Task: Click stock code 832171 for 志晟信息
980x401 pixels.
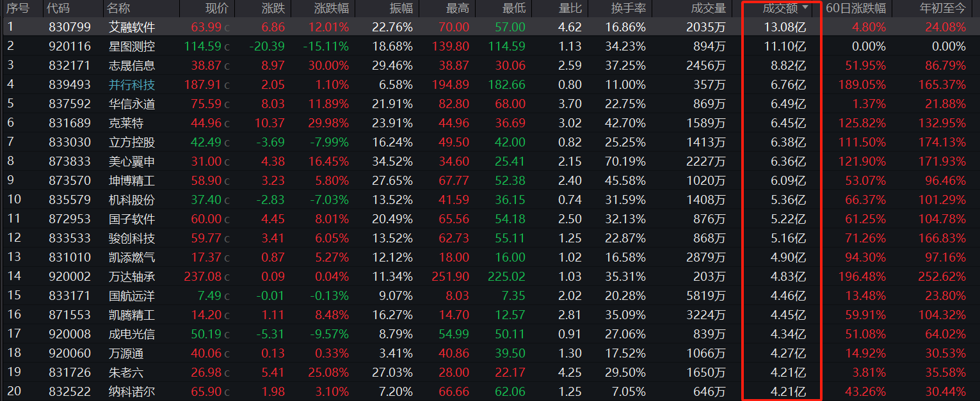Action: [70, 66]
